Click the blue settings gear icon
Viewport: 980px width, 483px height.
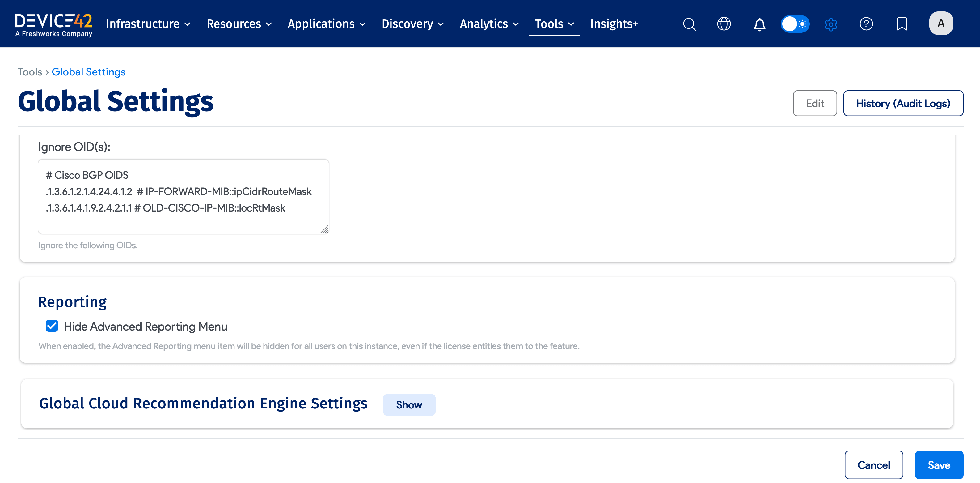(831, 24)
